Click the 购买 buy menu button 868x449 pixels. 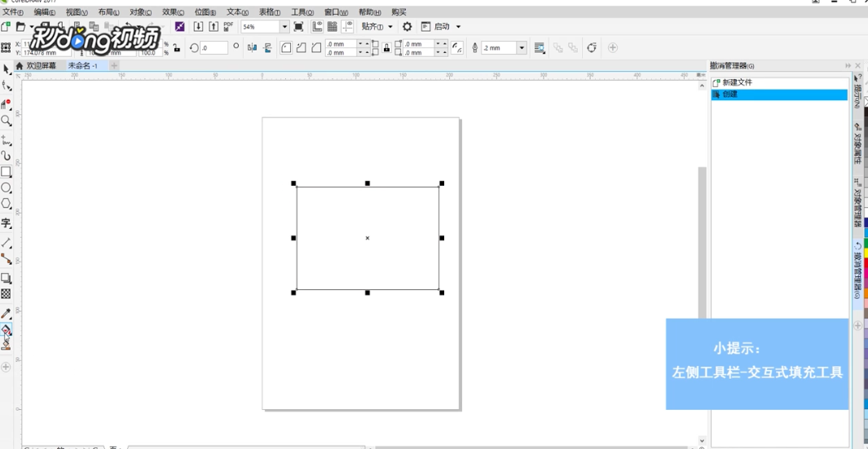coord(399,11)
